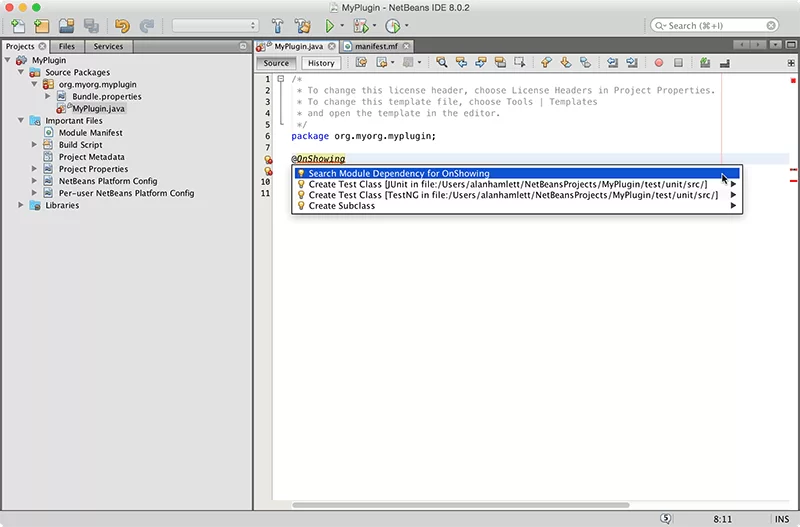Minimize the Projects window group
Image resolution: width=800 pixels, height=527 pixels.
click(243, 46)
